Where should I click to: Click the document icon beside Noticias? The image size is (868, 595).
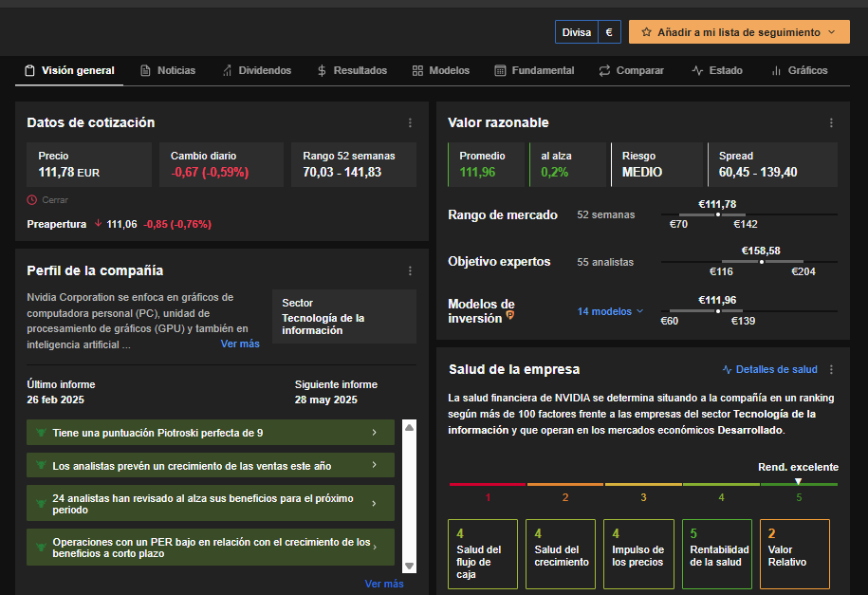click(145, 70)
